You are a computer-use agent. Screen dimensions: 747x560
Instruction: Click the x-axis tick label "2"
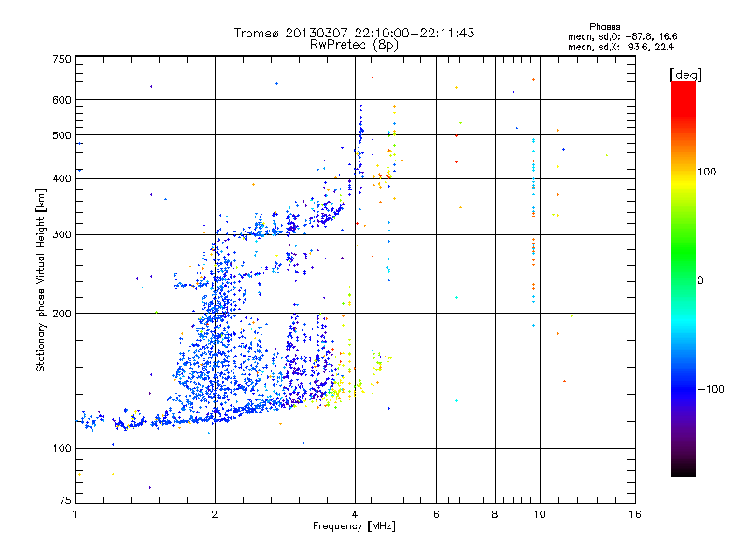pos(215,514)
